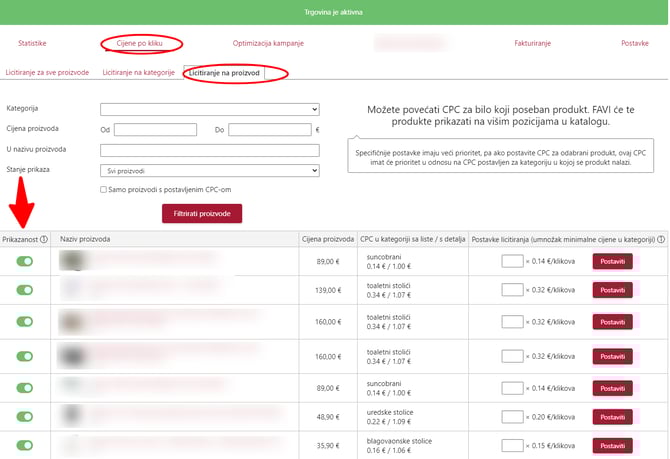Click info icon beside Postavke licitiranja header
This screenshot has width=670, height=459.
(662, 239)
